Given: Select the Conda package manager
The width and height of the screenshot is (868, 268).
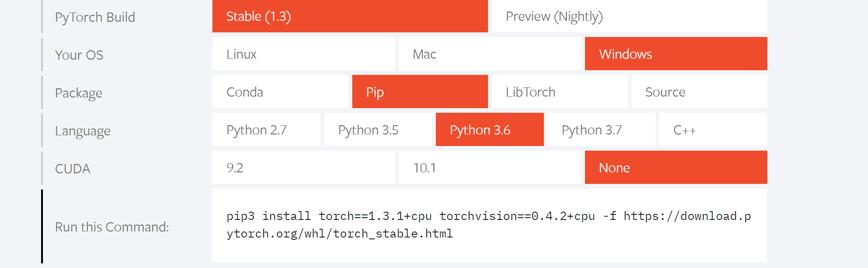Looking at the screenshot, I should pos(280,92).
